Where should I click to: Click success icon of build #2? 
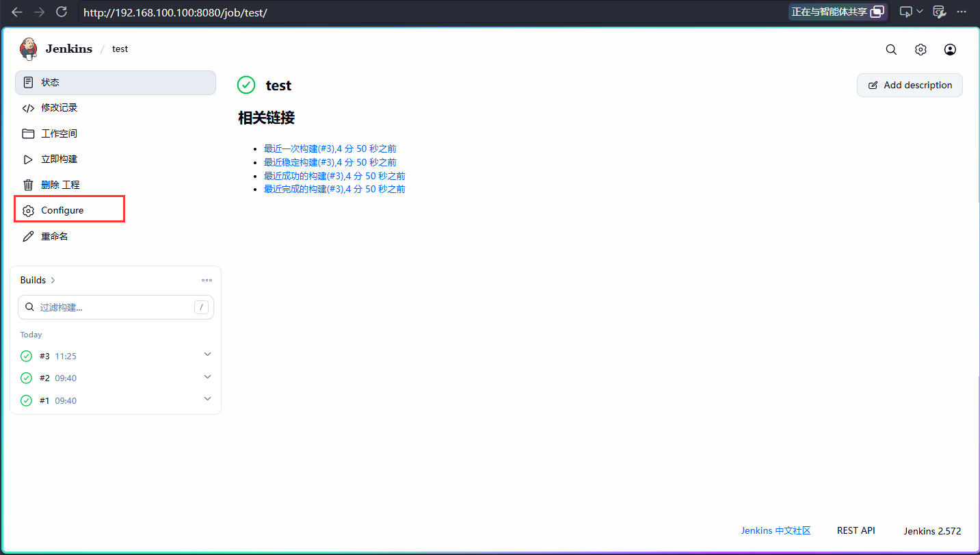pyautogui.click(x=26, y=378)
